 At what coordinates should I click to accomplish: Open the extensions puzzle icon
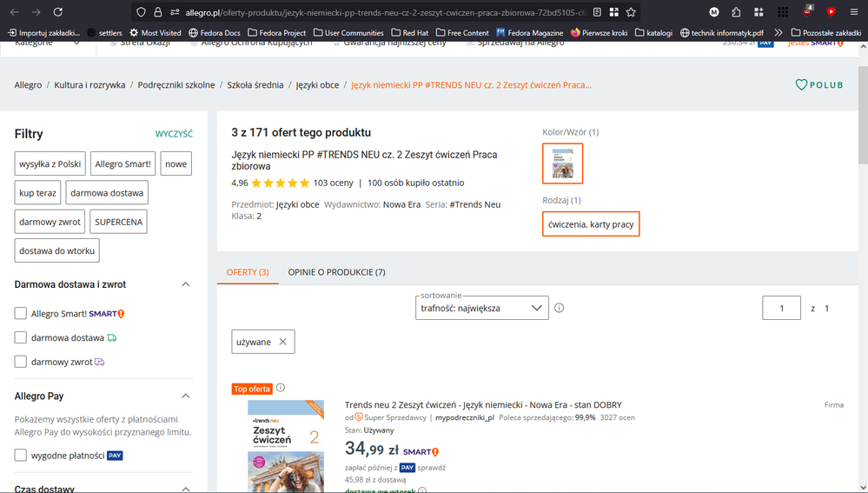click(736, 12)
